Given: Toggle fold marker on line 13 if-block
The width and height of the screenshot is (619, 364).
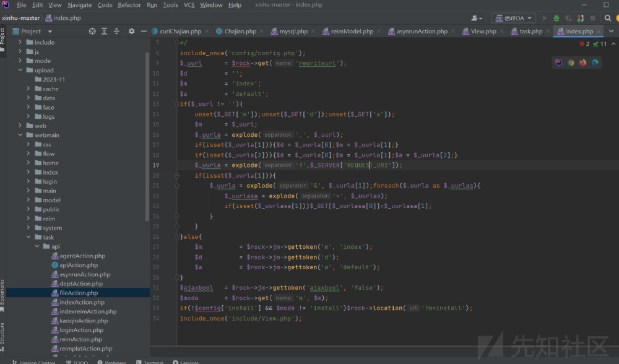Looking at the screenshot, I should (x=176, y=104).
